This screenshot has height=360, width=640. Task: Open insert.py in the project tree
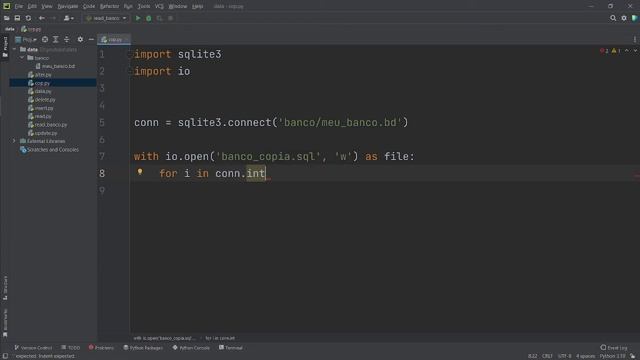click(x=41, y=108)
